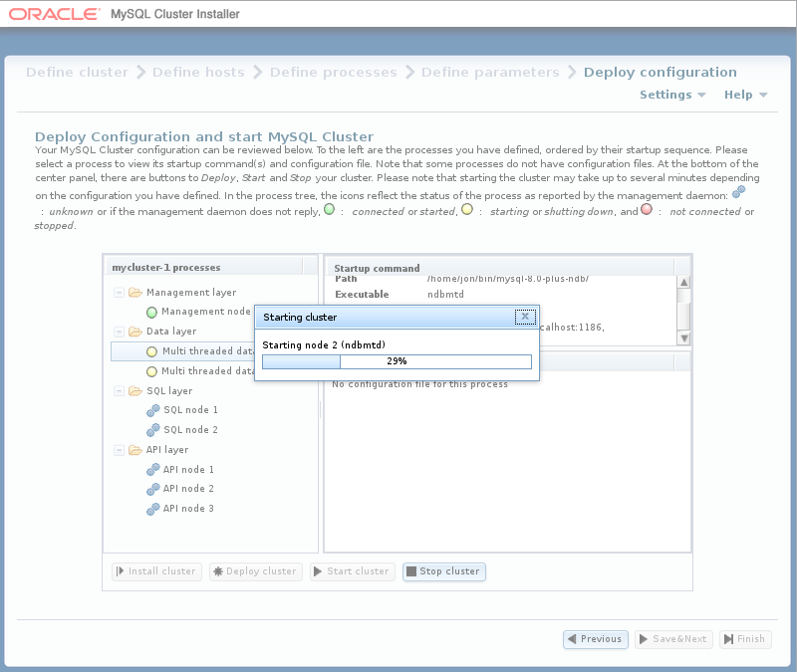Collapse the API layer tree branch
Image resolution: width=797 pixels, height=672 pixels.
tap(120, 450)
